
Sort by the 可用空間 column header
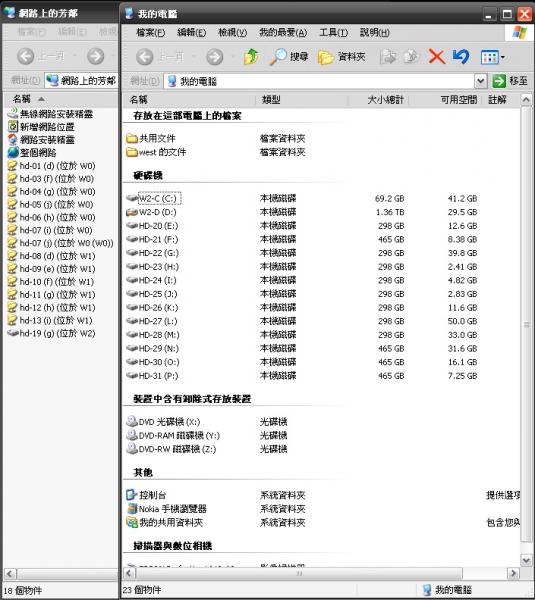click(x=445, y=100)
